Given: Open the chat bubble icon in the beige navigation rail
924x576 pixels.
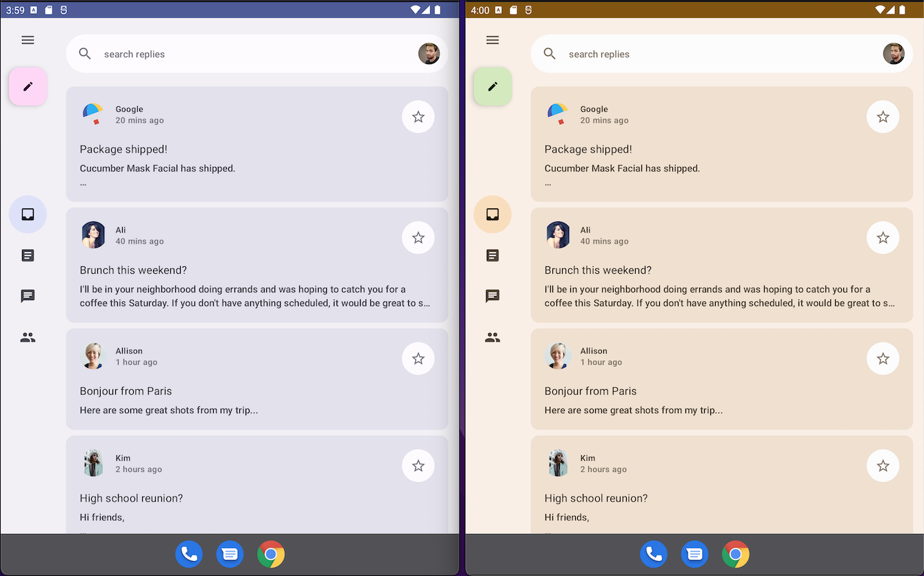Looking at the screenshot, I should coord(492,296).
